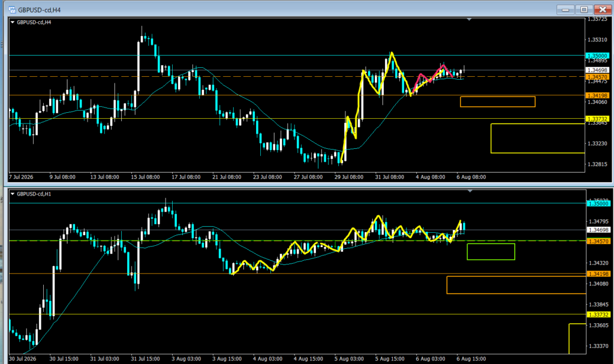Open the dropdown triangle beside GBPUSD-cd,H1 label

tap(13, 194)
